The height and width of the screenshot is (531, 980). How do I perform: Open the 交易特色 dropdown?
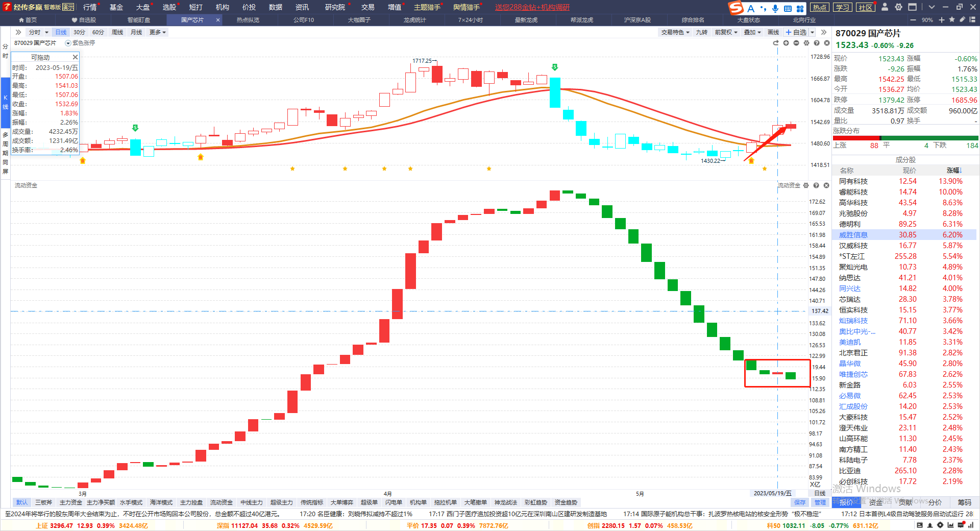point(675,32)
